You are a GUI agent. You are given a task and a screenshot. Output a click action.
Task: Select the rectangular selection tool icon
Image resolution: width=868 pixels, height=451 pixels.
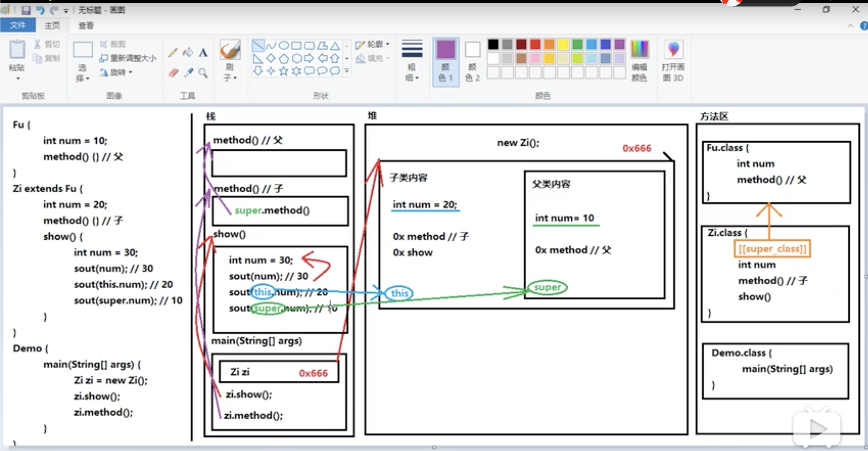pyautogui.click(x=83, y=50)
